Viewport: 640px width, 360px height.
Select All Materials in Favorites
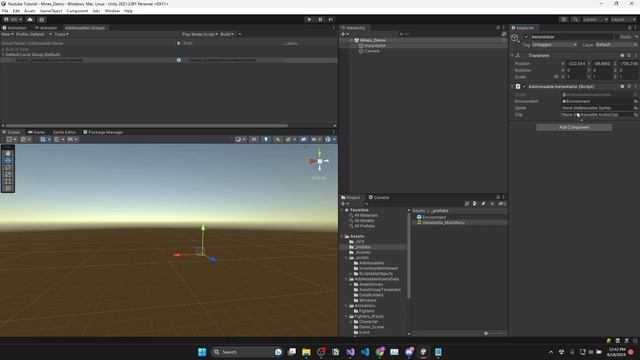coord(363,215)
